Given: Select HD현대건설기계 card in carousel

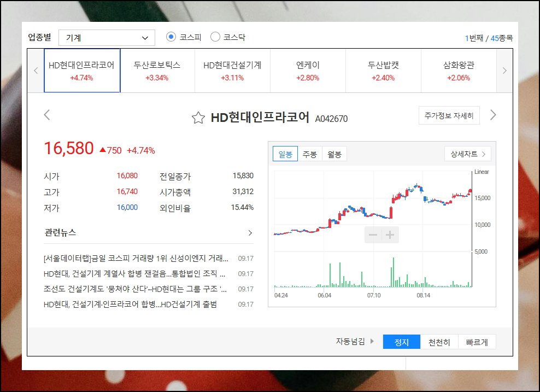Looking at the screenshot, I should pyautogui.click(x=232, y=71).
